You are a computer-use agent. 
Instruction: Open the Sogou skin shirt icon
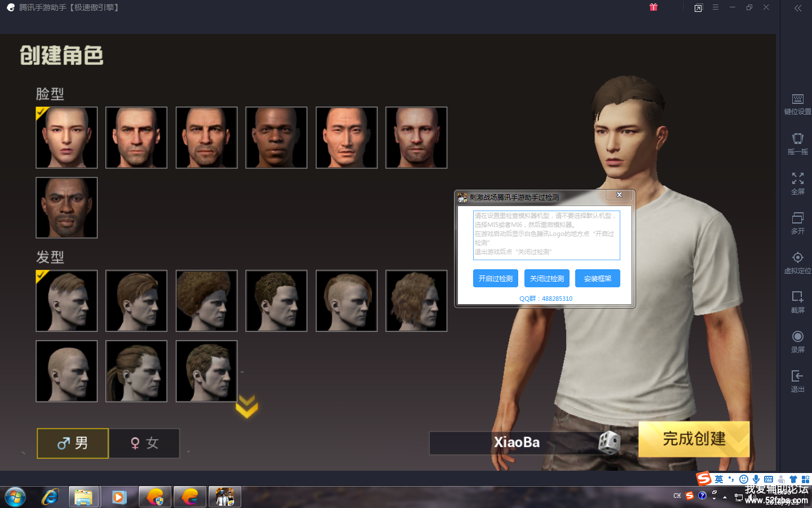[x=793, y=479]
